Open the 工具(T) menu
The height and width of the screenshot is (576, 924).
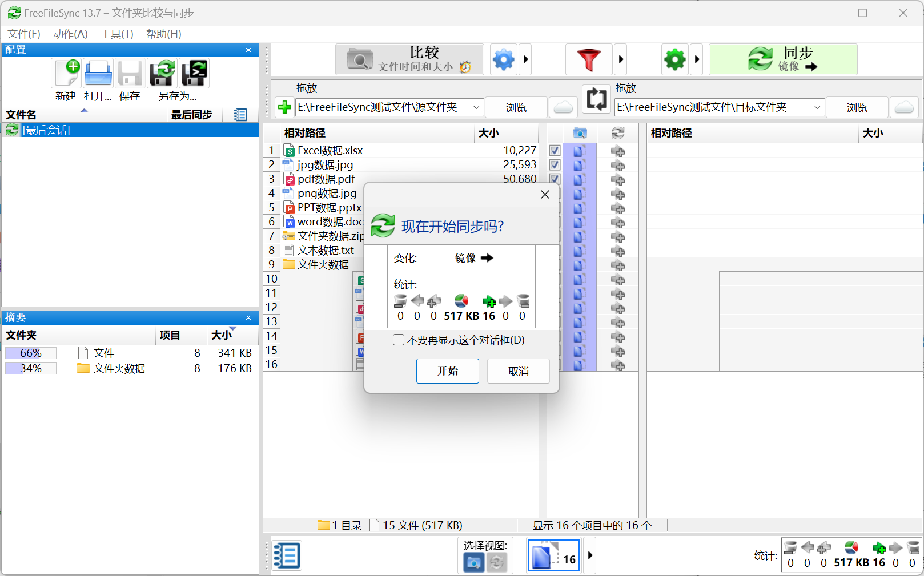[116, 34]
